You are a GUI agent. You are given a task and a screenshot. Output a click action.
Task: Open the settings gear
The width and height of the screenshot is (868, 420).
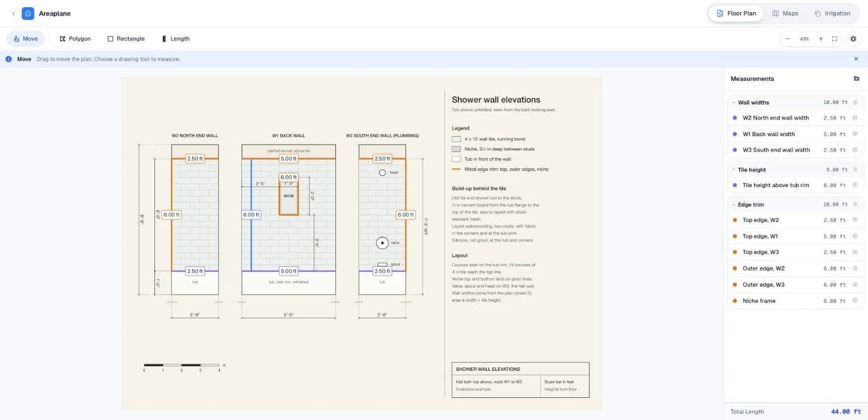point(853,39)
